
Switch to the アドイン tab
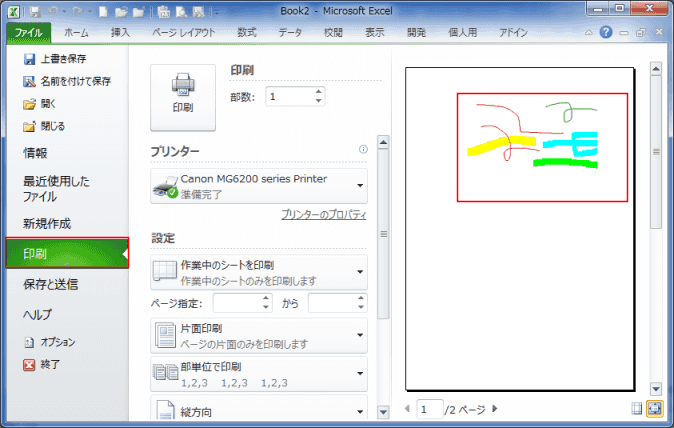(514, 33)
